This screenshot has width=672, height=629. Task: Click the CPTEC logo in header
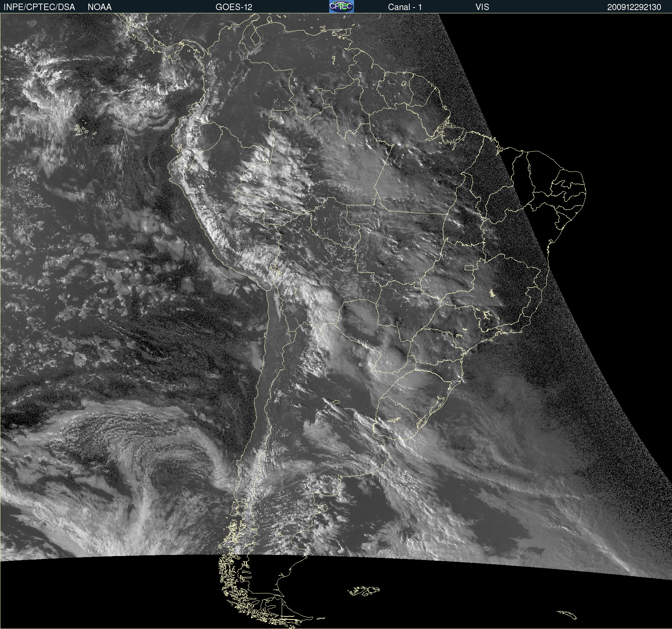tap(341, 6)
